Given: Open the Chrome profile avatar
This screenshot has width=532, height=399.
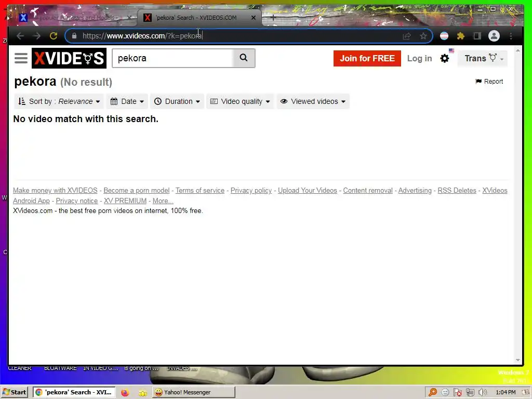Looking at the screenshot, I should [x=494, y=36].
